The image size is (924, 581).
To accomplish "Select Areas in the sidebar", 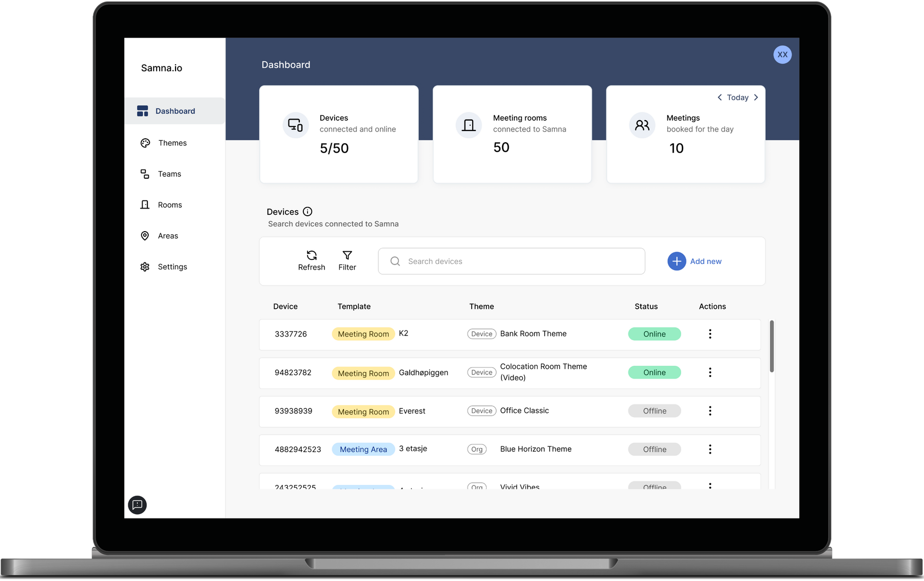I will pyautogui.click(x=168, y=236).
